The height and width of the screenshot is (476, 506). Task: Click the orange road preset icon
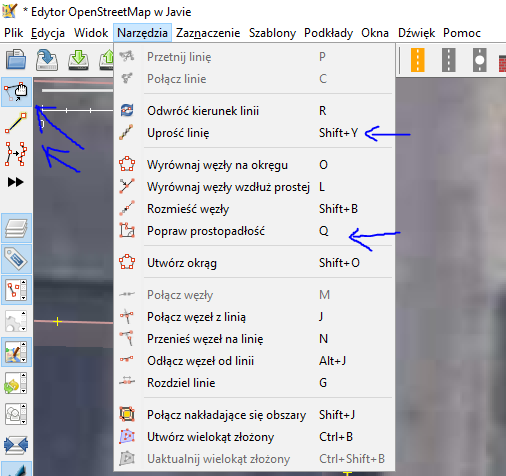[418, 60]
